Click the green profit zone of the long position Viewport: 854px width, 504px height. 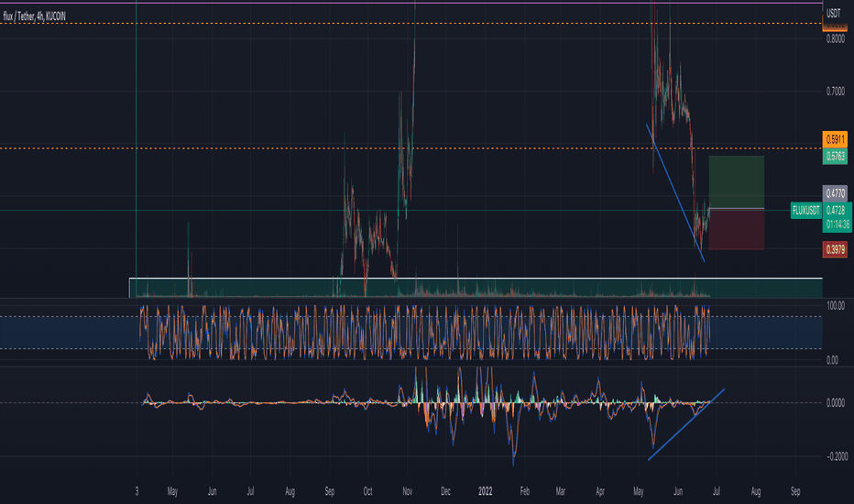[737, 182]
